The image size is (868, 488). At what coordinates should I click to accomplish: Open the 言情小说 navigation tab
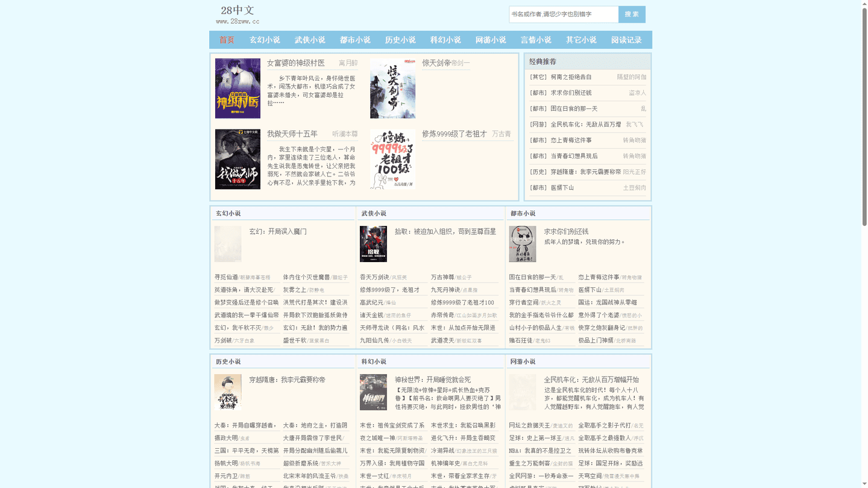536,40
